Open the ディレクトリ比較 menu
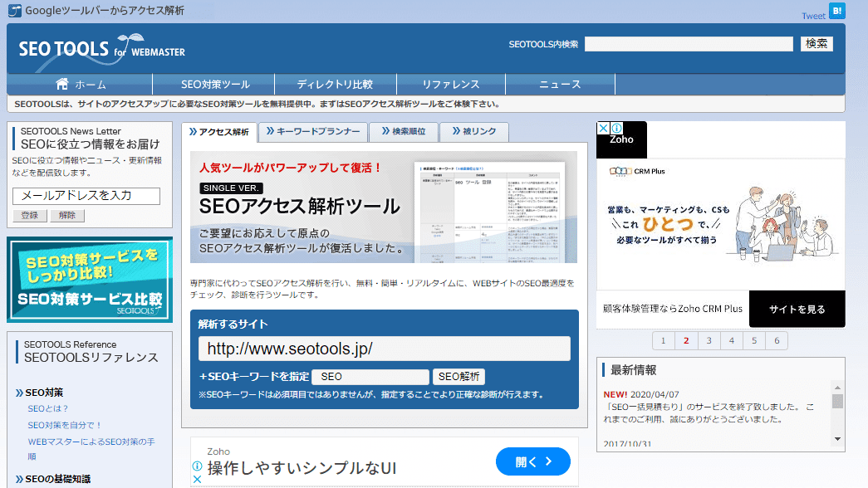 click(335, 85)
